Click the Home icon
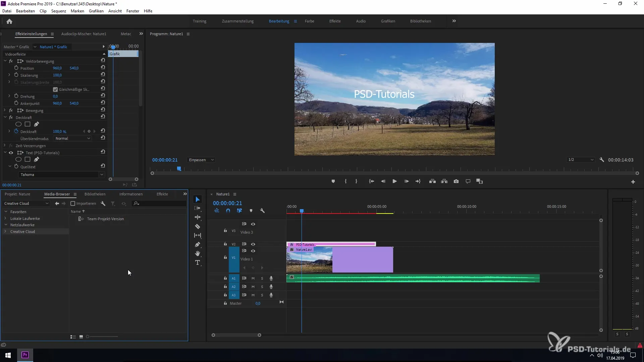 click(x=9, y=21)
